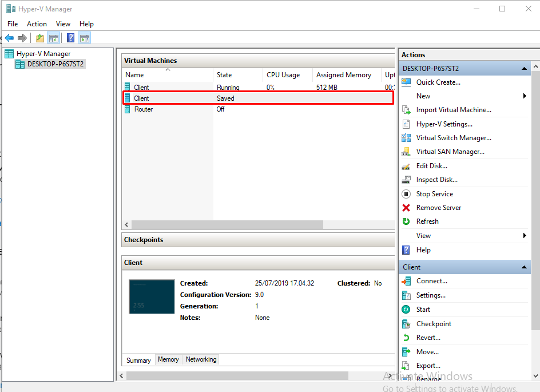Click the Client VM preview thumbnail
Image resolution: width=540 pixels, height=392 pixels.
(x=152, y=296)
